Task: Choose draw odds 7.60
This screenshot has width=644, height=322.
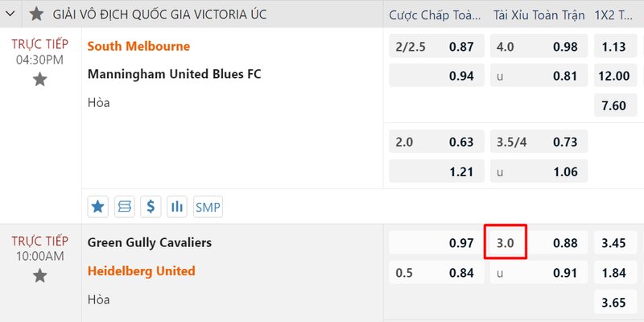Action: pyautogui.click(x=615, y=105)
